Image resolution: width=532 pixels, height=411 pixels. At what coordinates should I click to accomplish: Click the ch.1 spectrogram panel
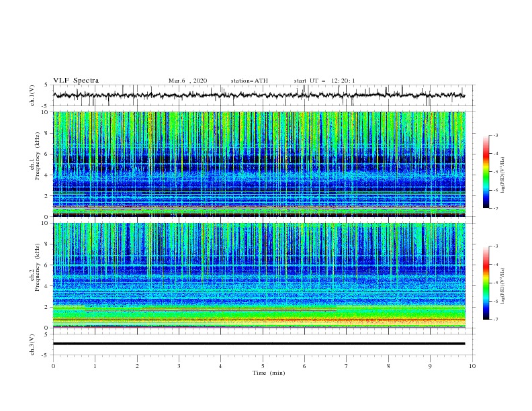259,164
